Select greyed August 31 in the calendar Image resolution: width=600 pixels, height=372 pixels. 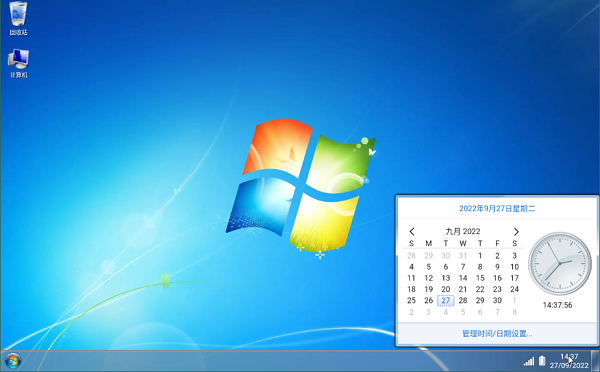463,256
